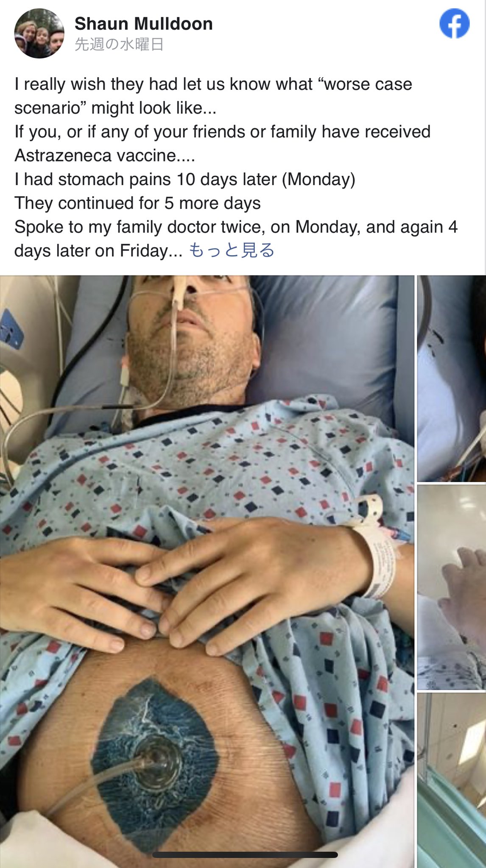Expand post with もっと見る link
This screenshot has height=868, width=486.
pyautogui.click(x=232, y=250)
